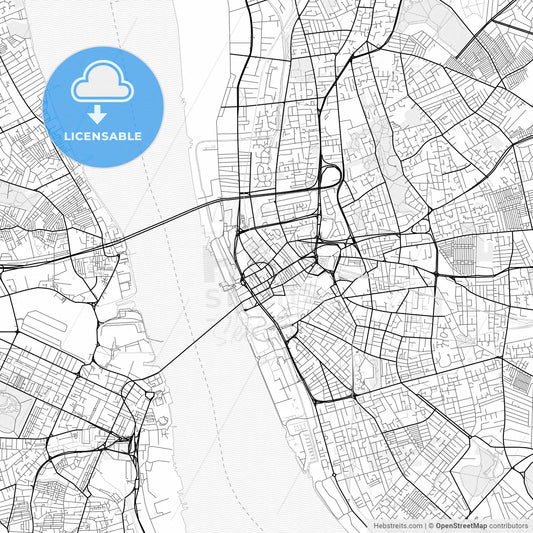
Task: Click the cloud download icon
Action: point(102,92)
